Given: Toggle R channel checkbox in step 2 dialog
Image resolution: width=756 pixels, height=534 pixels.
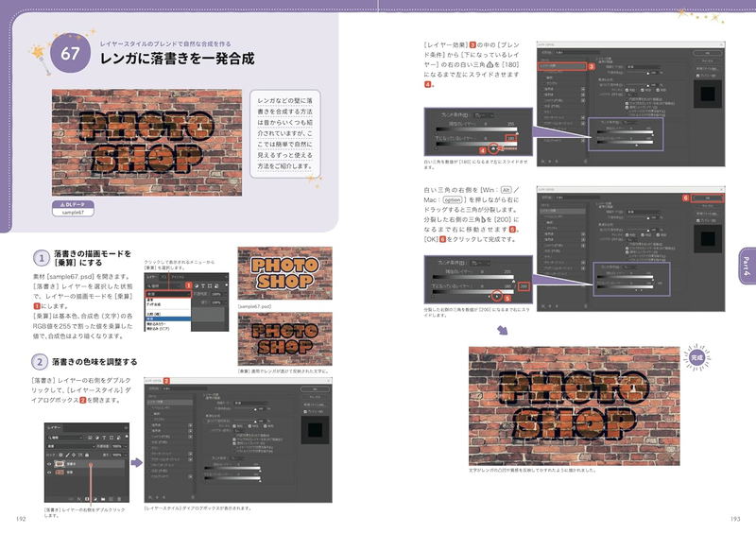Looking at the screenshot, I should [234, 426].
